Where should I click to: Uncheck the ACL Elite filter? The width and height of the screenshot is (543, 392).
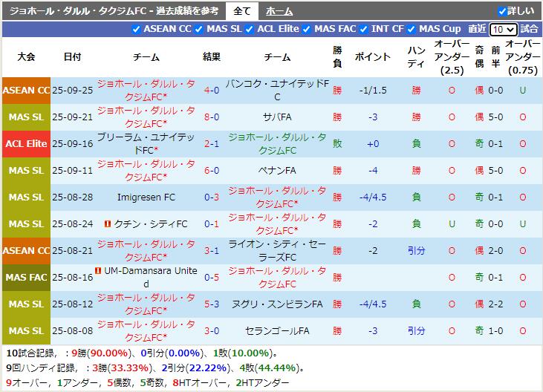pyautogui.click(x=249, y=30)
